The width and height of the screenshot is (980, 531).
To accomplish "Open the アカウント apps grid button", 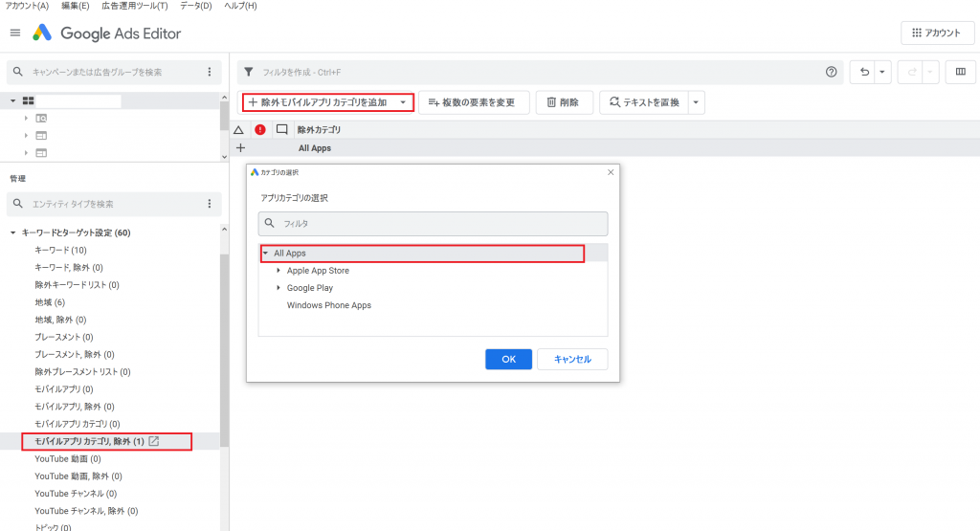I will (936, 33).
